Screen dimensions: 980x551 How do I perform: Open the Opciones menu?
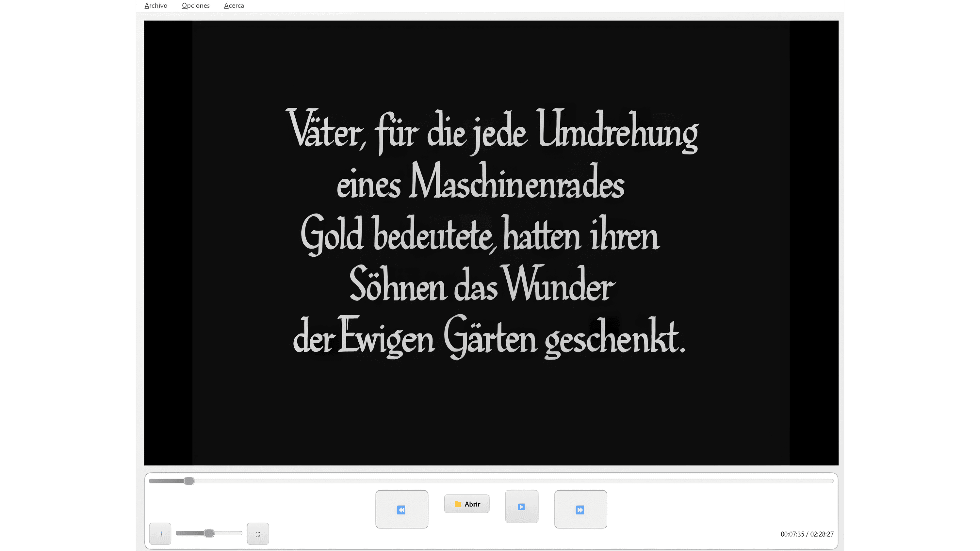(x=196, y=6)
